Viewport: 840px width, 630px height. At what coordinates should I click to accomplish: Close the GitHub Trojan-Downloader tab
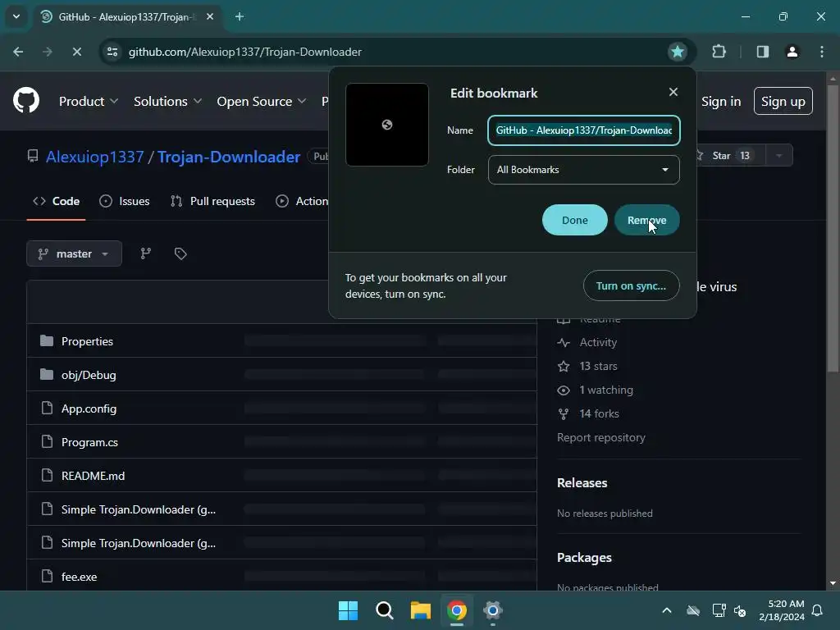click(x=210, y=16)
